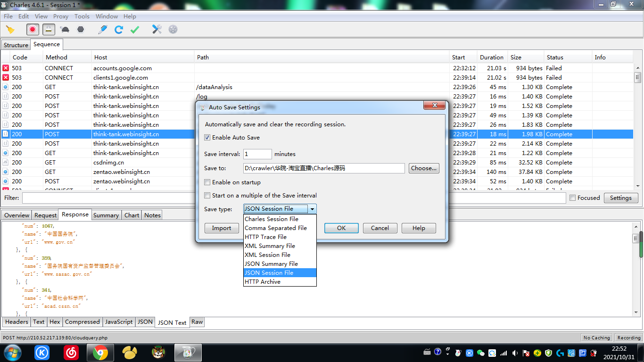
Task: Click OK in Auto Save Settings
Action: (x=341, y=228)
